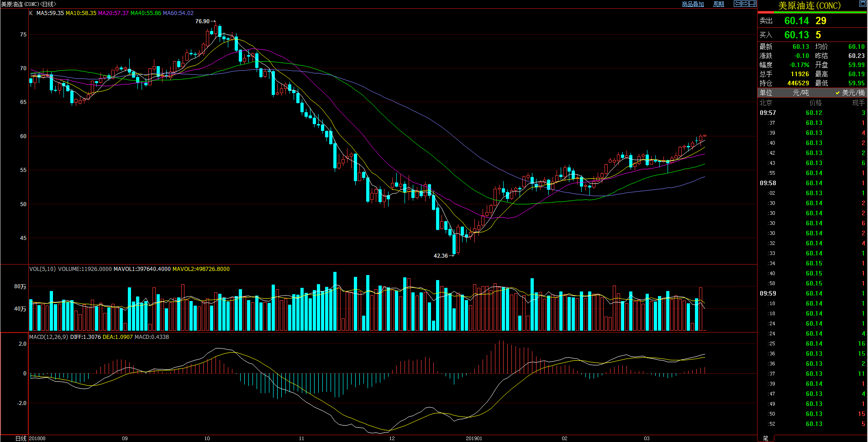Go forward with the right arrow icon
868x442 pixels.
coord(745,4)
